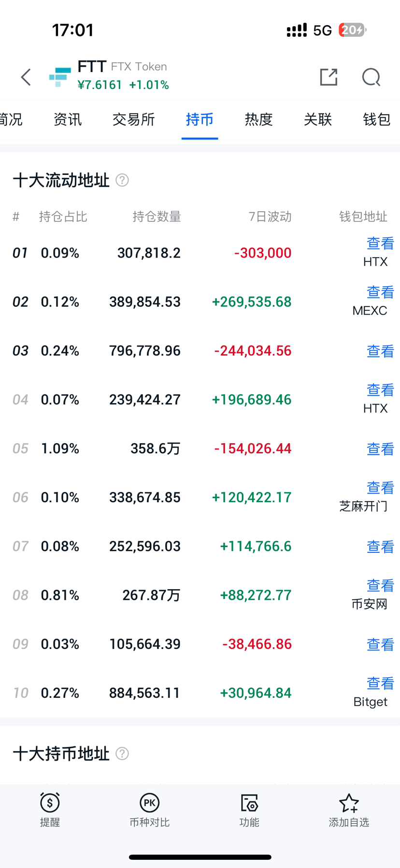Tap the back arrow icon

tap(26, 77)
